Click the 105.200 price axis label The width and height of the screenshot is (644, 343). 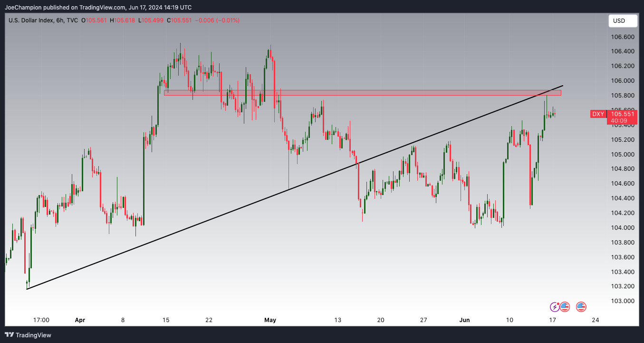623,140
